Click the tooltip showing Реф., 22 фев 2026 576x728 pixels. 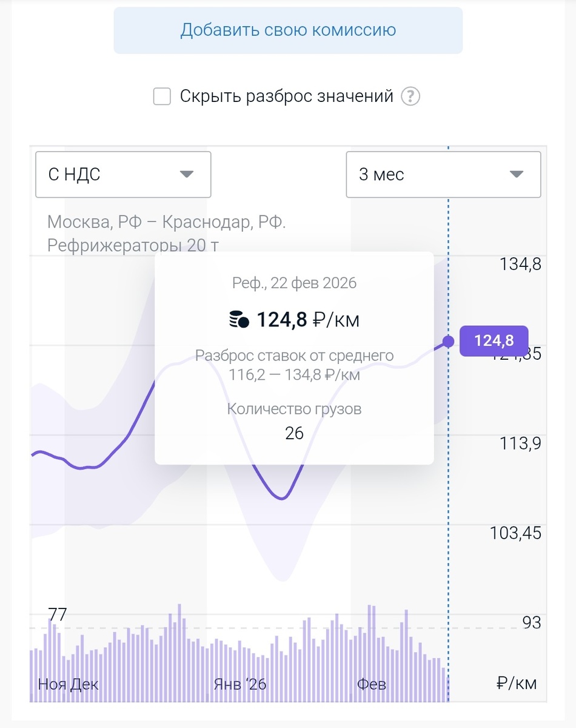point(295,283)
